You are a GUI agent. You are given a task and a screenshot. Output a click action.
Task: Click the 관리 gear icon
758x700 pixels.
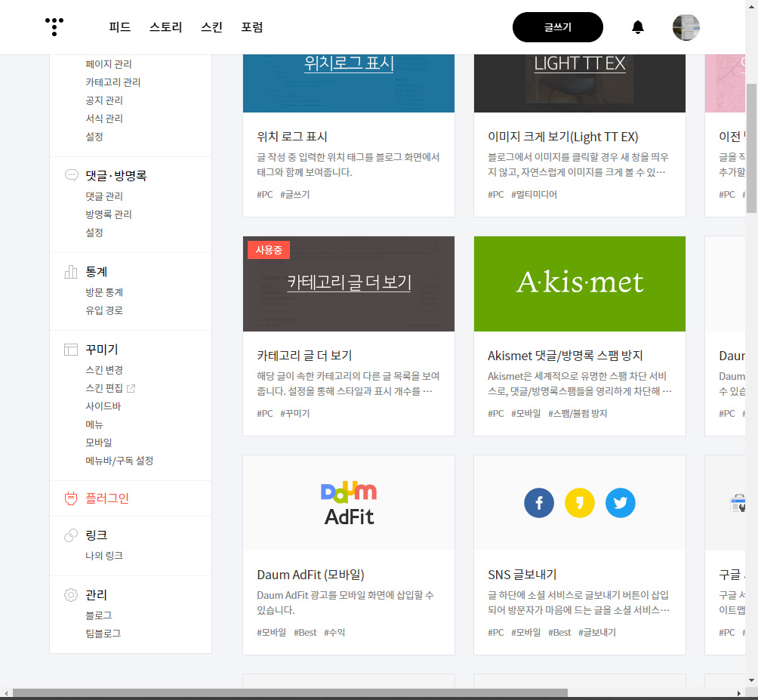pos(71,594)
